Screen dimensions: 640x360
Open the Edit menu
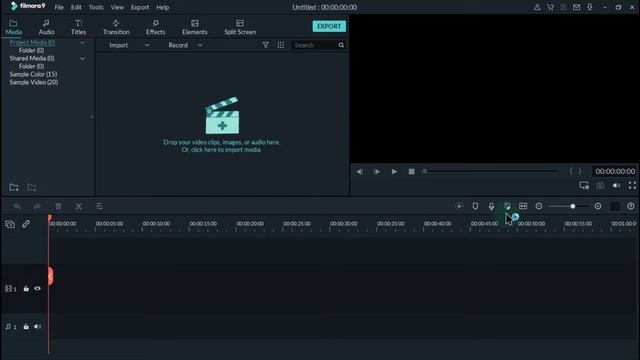76,7
